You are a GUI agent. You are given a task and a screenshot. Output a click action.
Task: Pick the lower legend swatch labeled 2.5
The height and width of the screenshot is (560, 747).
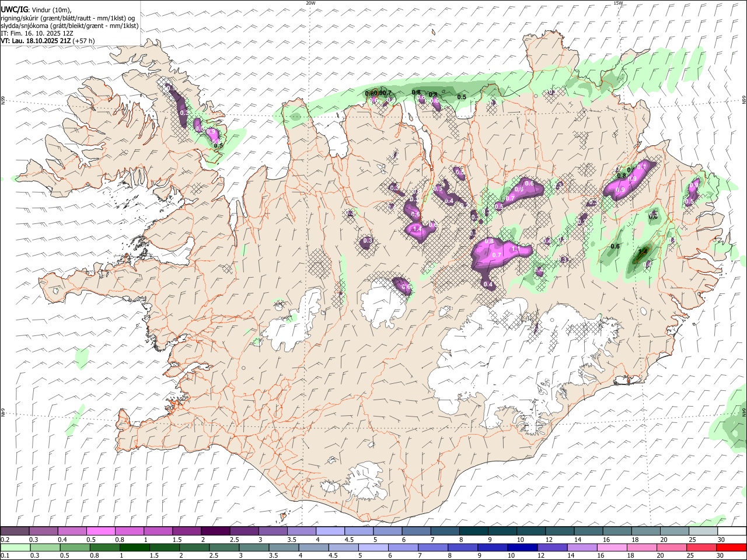(224, 548)
